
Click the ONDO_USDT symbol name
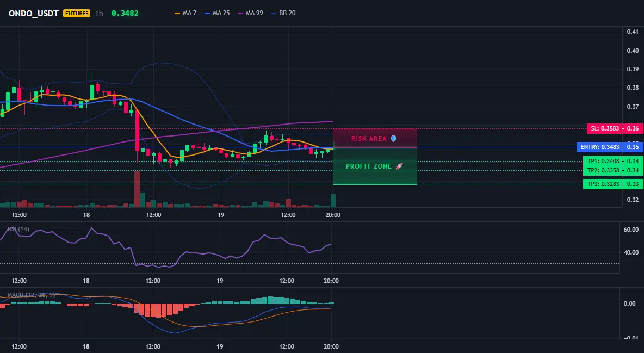pos(34,13)
